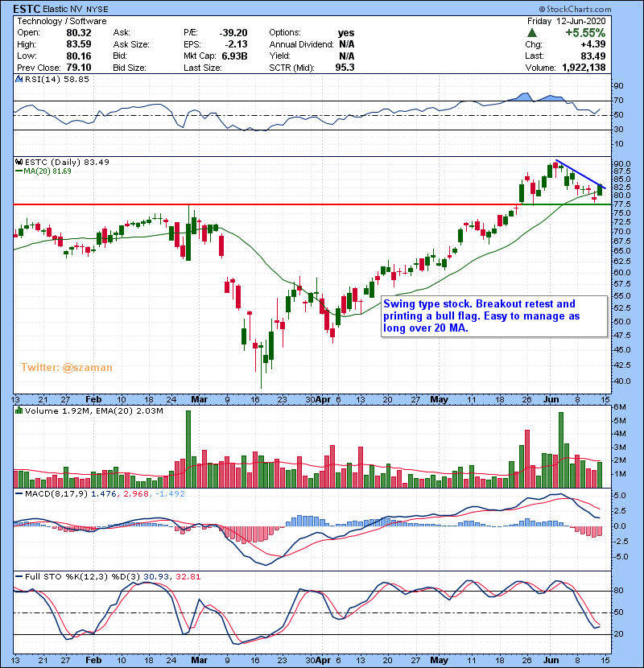Click the 90.0 price axis label

[622, 163]
